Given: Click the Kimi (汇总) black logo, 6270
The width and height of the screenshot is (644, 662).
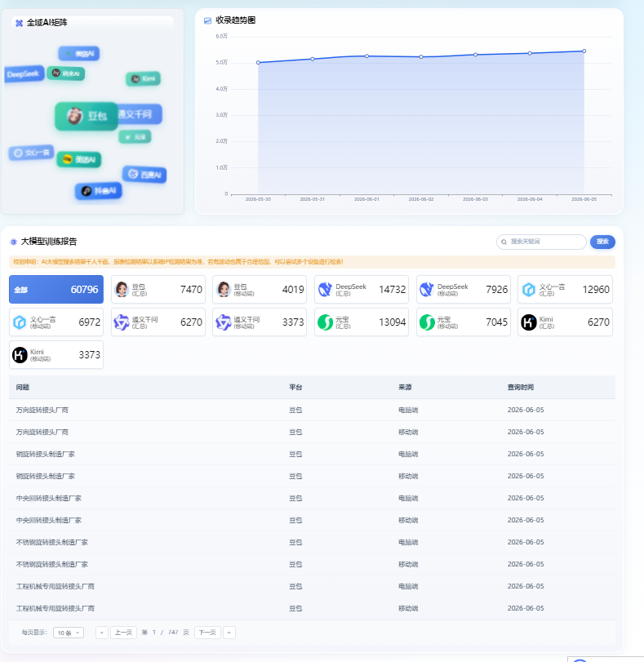Looking at the screenshot, I should point(529,322).
